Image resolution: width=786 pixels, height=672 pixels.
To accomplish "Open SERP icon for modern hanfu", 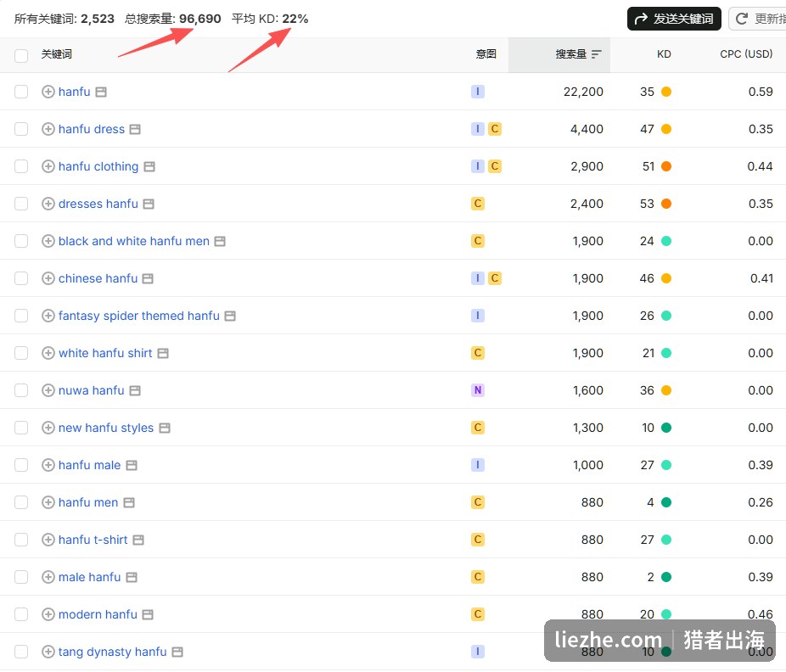I will [148, 615].
